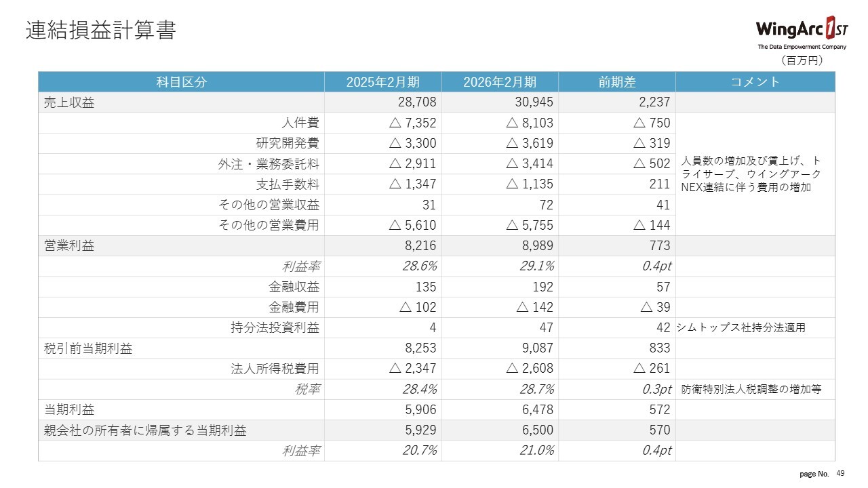Screen dimensions: 868x488
Task: Select the 売上収益 row label
Action: [x=69, y=102]
